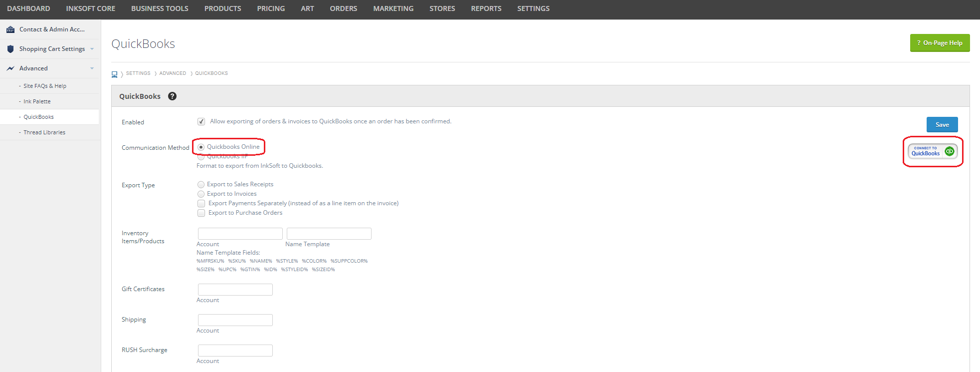Open the Orders menu
980x372 pixels.
click(x=344, y=8)
